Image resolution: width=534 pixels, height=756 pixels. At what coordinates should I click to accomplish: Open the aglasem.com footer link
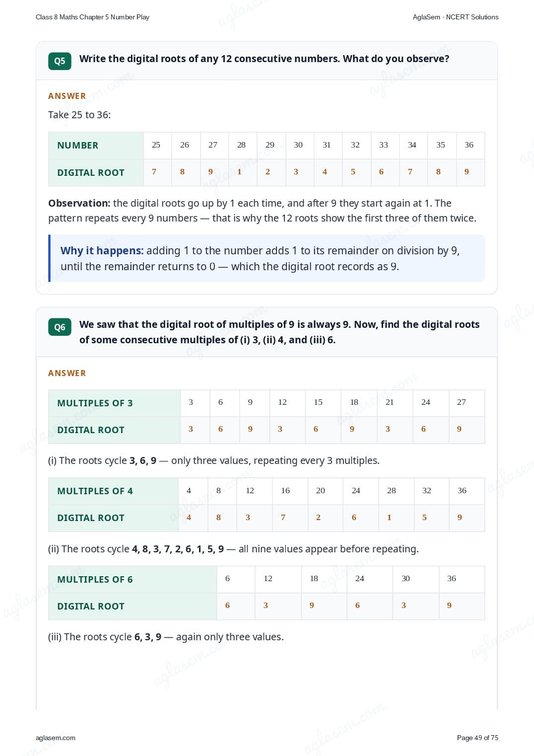[56, 738]
